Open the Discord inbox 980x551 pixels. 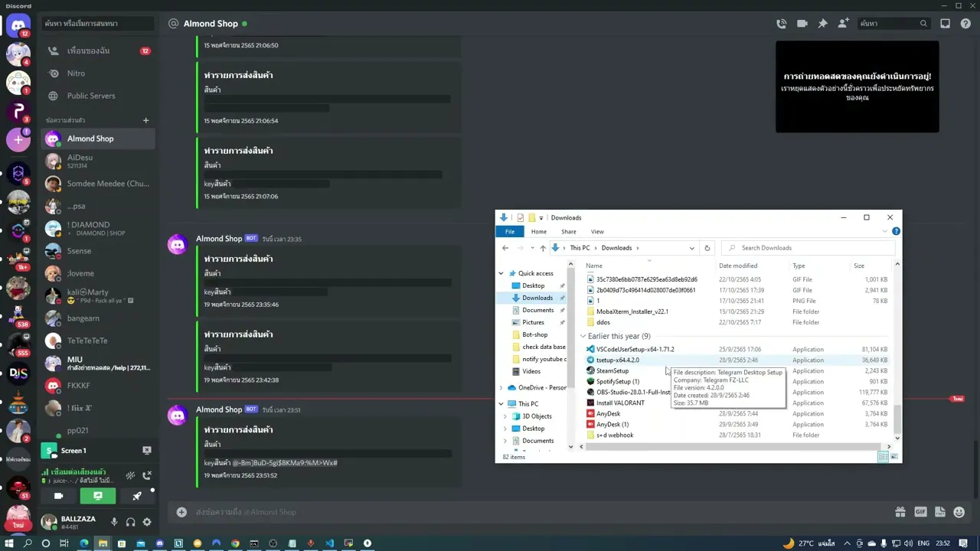(x=945, y=24)
